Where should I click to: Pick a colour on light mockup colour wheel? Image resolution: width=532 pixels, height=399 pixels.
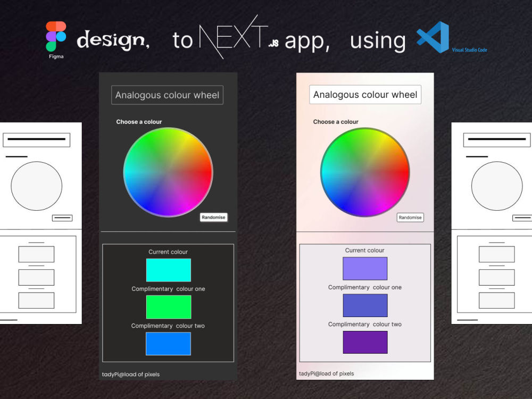pyautogui.click(x=365, y=172)
